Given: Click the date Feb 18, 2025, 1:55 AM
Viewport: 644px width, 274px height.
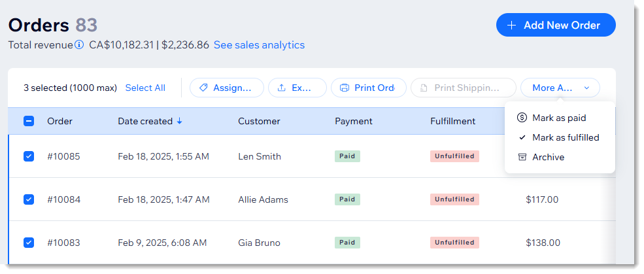Looking at the screenshot, I should (163, 156).
